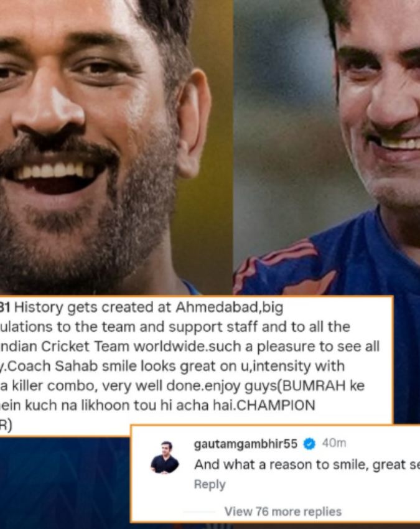Click Reply under the gautamgambhir55 comment
Screen dimensions: 420x529
[210, 484]
